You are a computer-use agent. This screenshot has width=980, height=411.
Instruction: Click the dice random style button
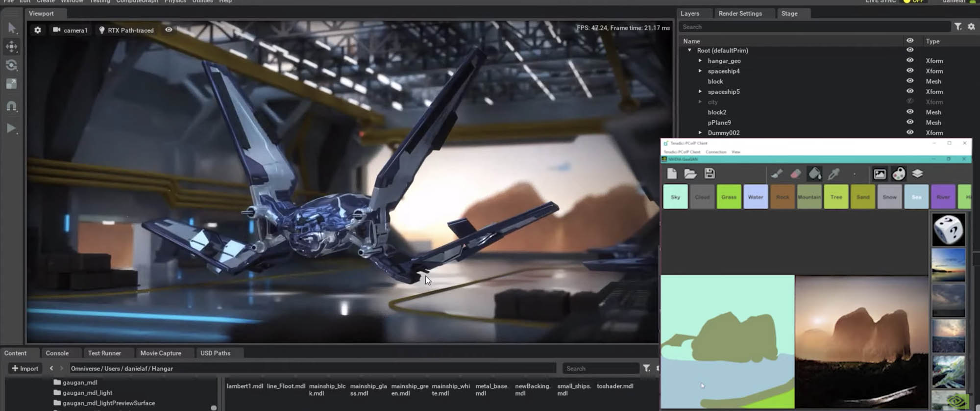pos(948,229)
